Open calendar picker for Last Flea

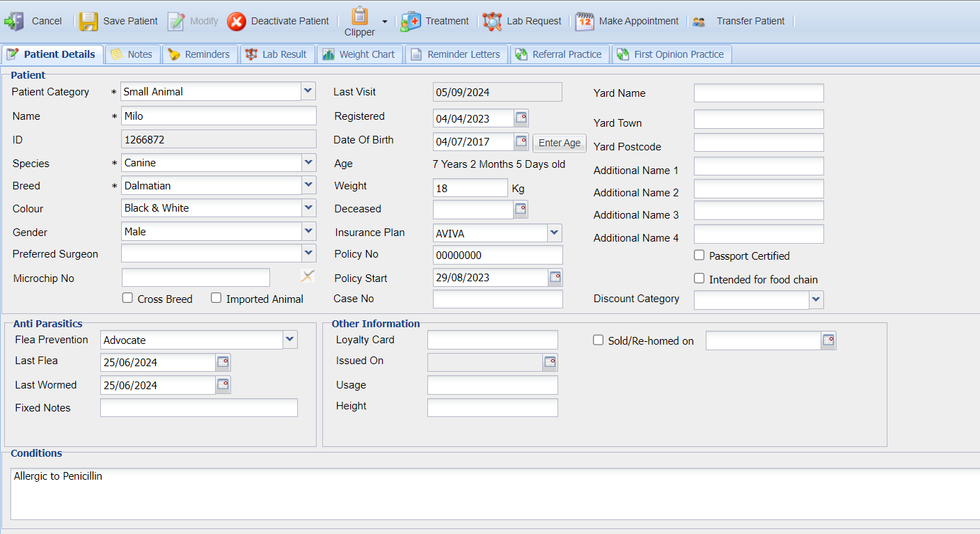coord(223,362)
